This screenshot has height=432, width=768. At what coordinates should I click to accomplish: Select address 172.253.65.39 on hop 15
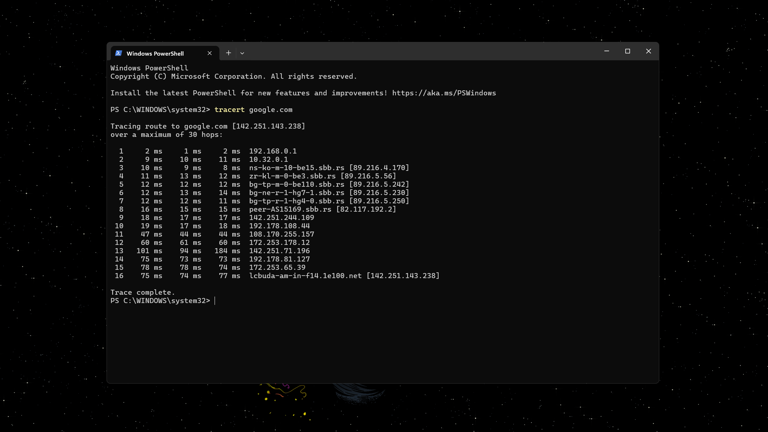(x=277, y=268)
